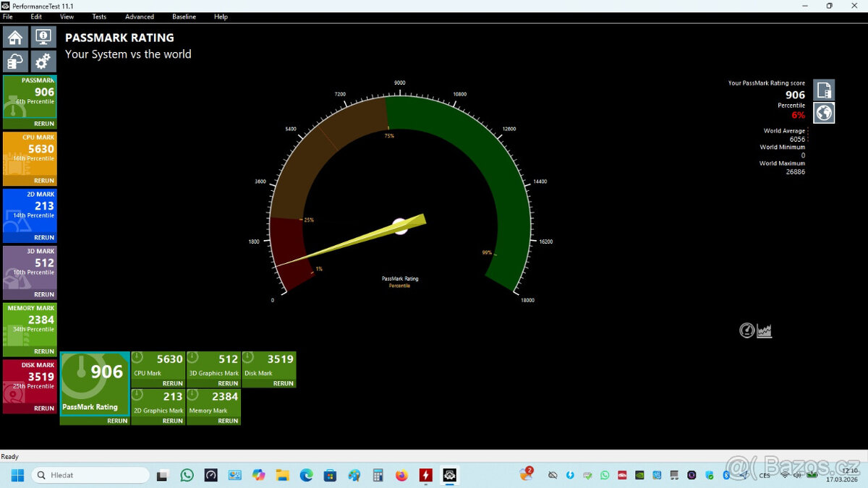Open Calculator from the taskbar

tap(378, 475)
